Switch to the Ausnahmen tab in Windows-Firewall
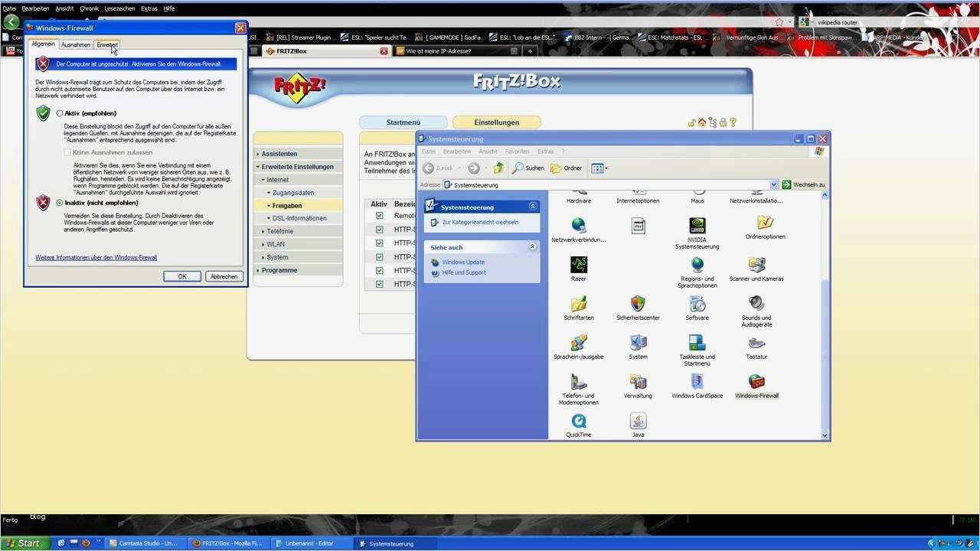Viewport: 980px width, 551px height. pos(76,45)
